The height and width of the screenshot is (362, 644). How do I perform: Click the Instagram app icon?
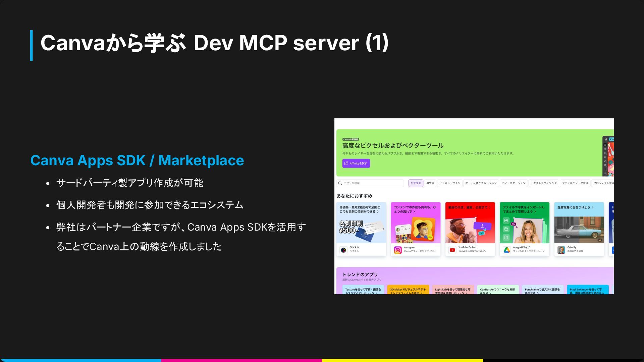[x=398, y=250]
